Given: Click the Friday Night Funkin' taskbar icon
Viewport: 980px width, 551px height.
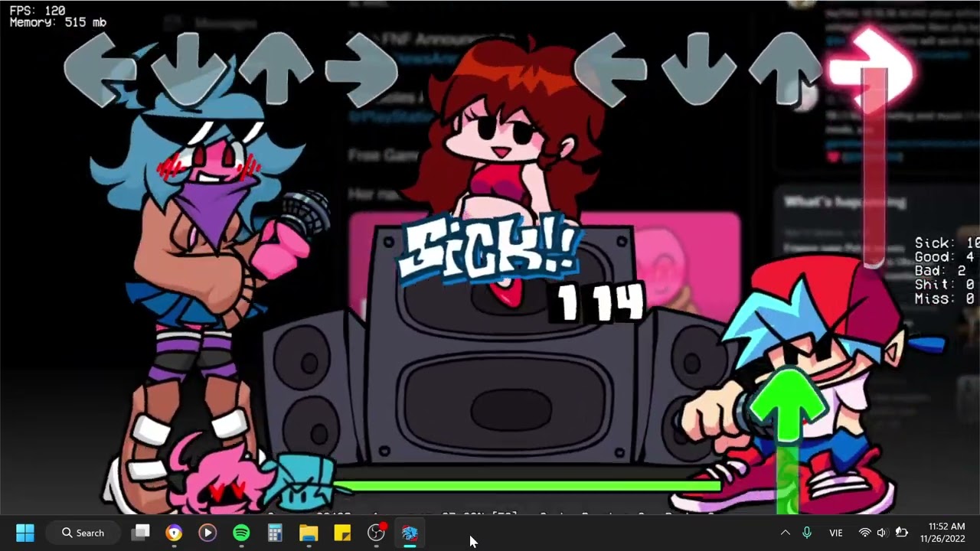Looking at the screenshot, I should (410, 533).
